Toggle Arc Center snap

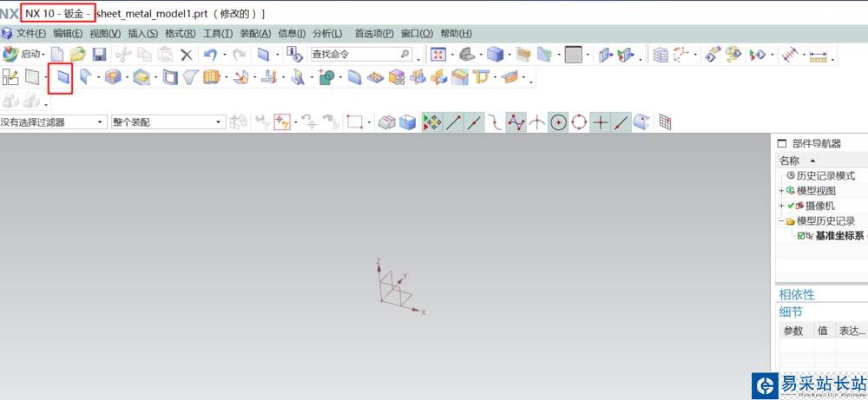(x=558, y=121)
